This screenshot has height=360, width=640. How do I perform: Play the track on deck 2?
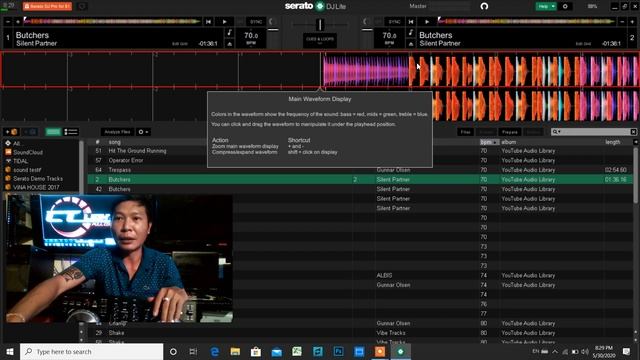[x=427, y=22]
